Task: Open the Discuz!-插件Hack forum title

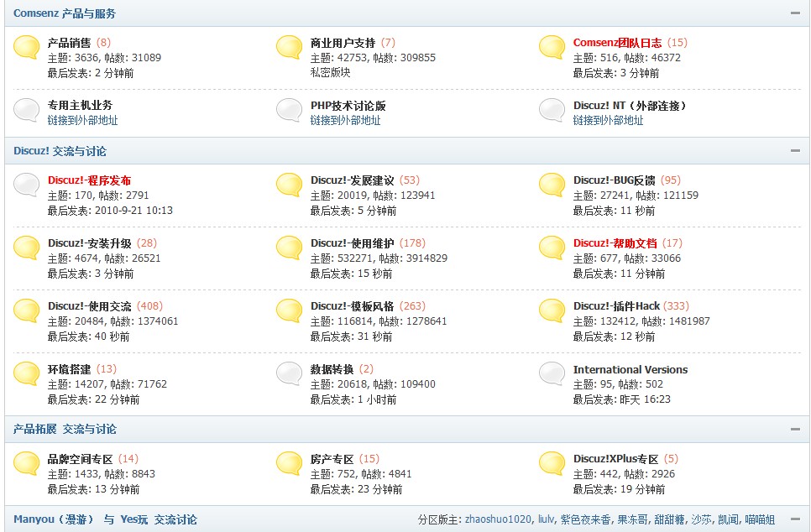Action: (616, 306)
